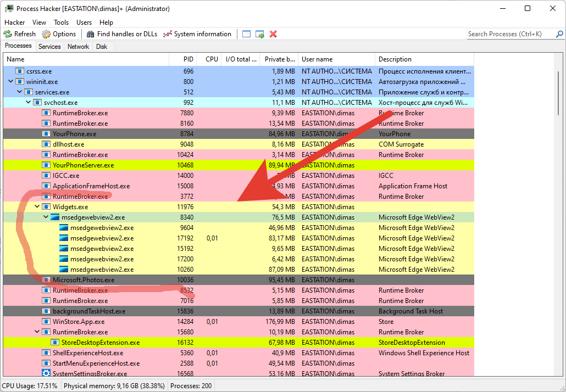Select RuntimeBroker.exe with PID 7880

(x=238, y=113)
